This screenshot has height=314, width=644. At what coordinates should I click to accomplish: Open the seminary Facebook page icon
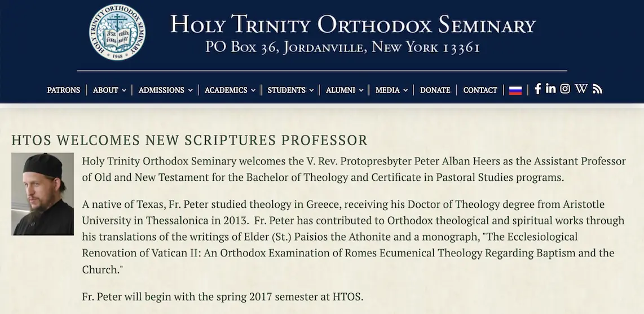[538, 89]
